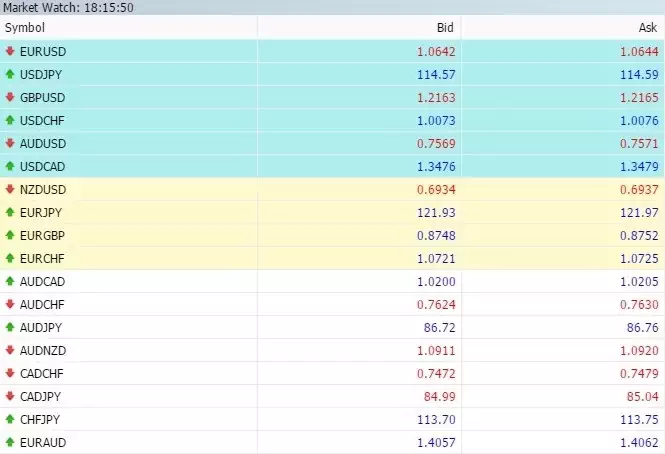Click the Market Watch title bar
Screen dimensions: 665x454
tap(332, 7)
